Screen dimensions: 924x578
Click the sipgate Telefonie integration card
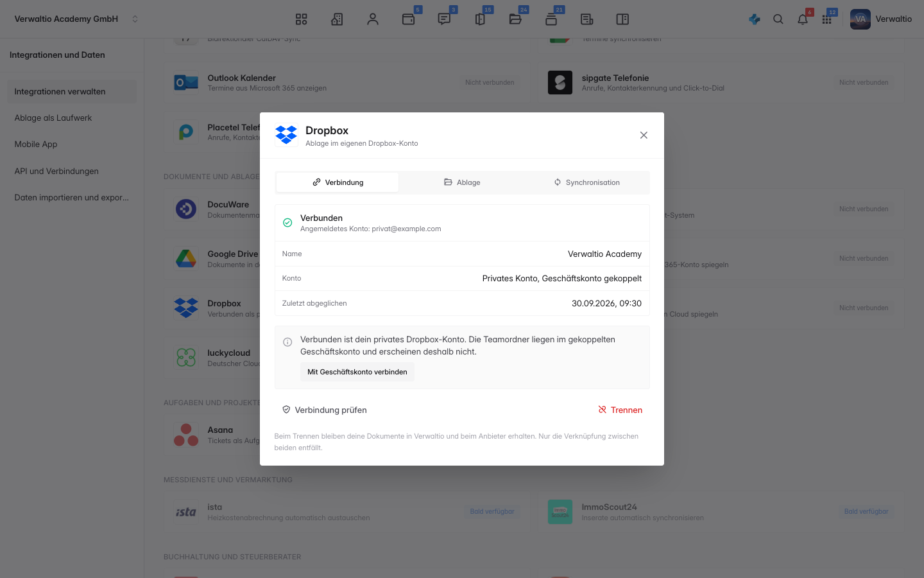pos(721,83)
